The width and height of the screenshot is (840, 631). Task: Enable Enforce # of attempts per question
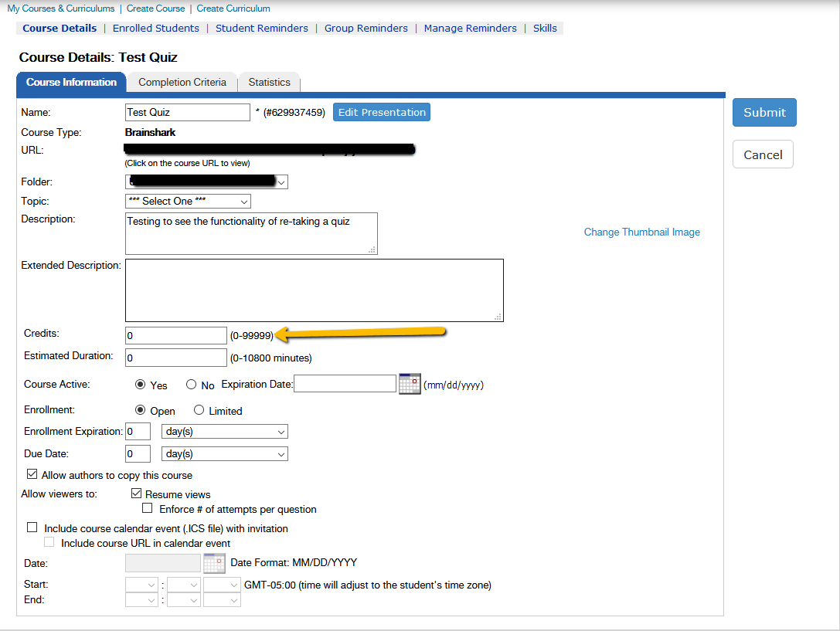(148, 508)
